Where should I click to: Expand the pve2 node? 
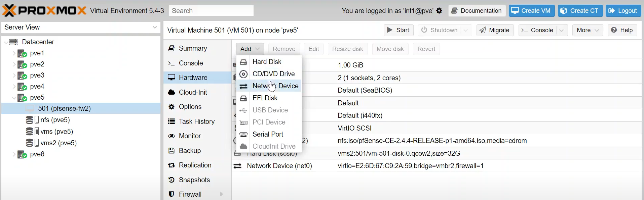[14, 64]
